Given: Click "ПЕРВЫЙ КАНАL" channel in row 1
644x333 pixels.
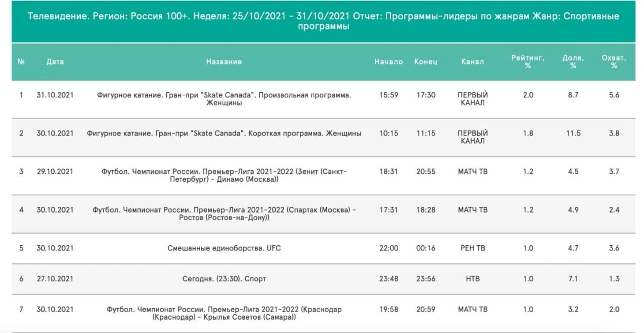Looking at the screenshot, I should (472, 99).
